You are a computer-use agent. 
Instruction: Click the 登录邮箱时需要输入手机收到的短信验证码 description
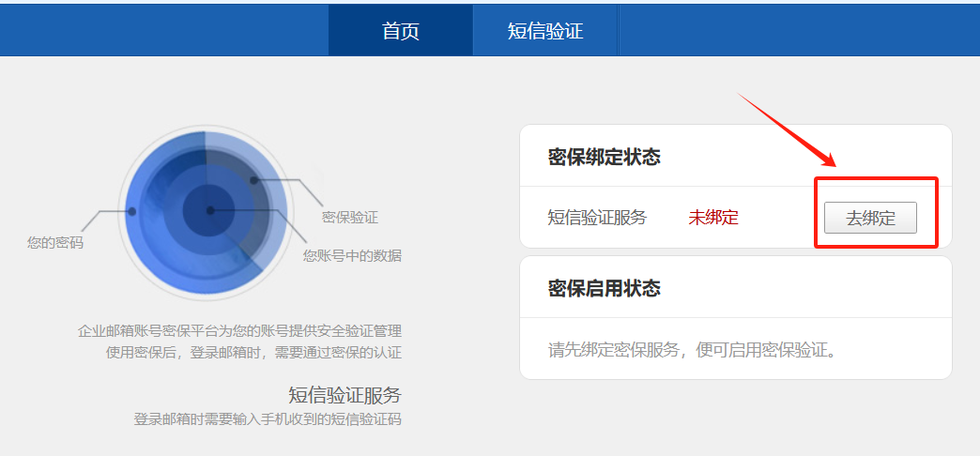[268, 418]
